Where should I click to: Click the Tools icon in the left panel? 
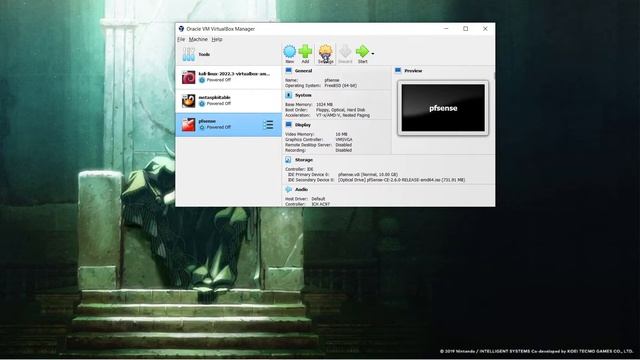[x=189, y=54]
